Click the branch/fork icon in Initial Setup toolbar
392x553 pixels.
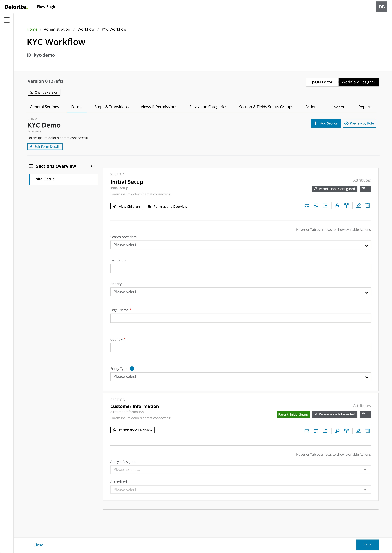346,205
